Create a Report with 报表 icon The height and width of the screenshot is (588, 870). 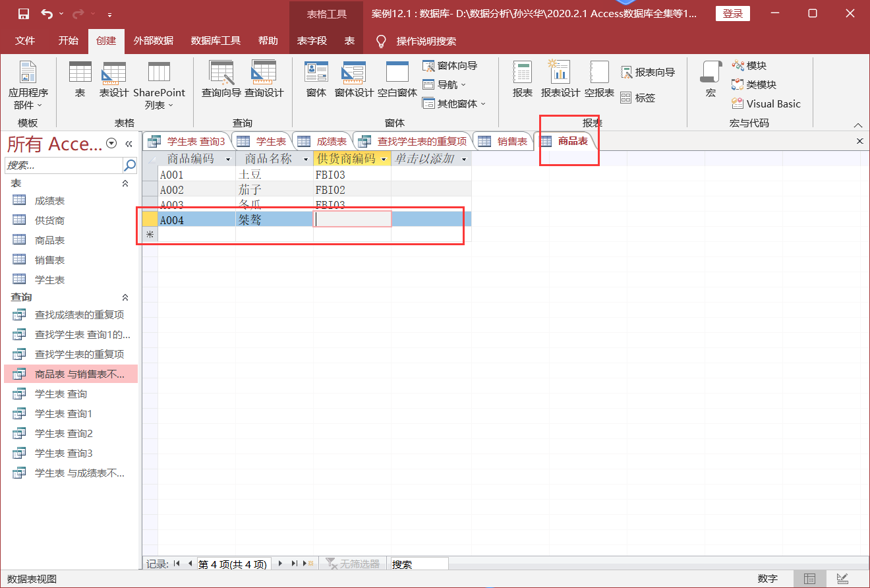point(523,79)
